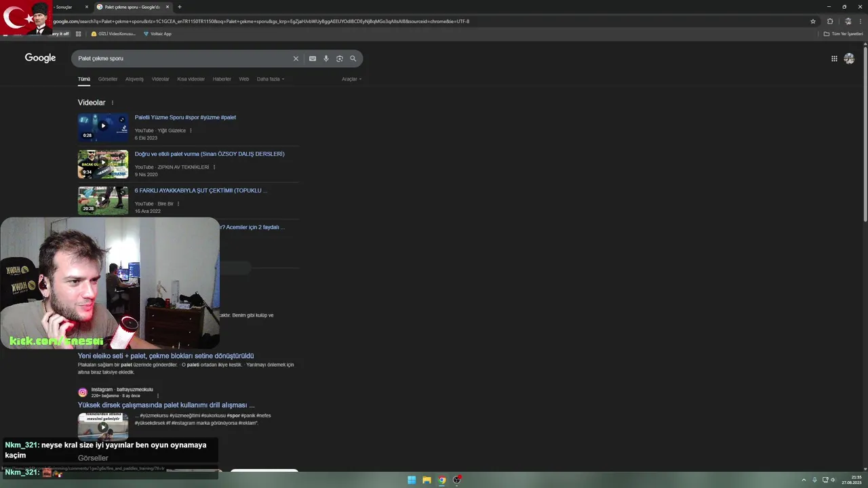Open 'Doğru ve etkili palet vurma' video link
868x488 pixels.
pos(210,154)
